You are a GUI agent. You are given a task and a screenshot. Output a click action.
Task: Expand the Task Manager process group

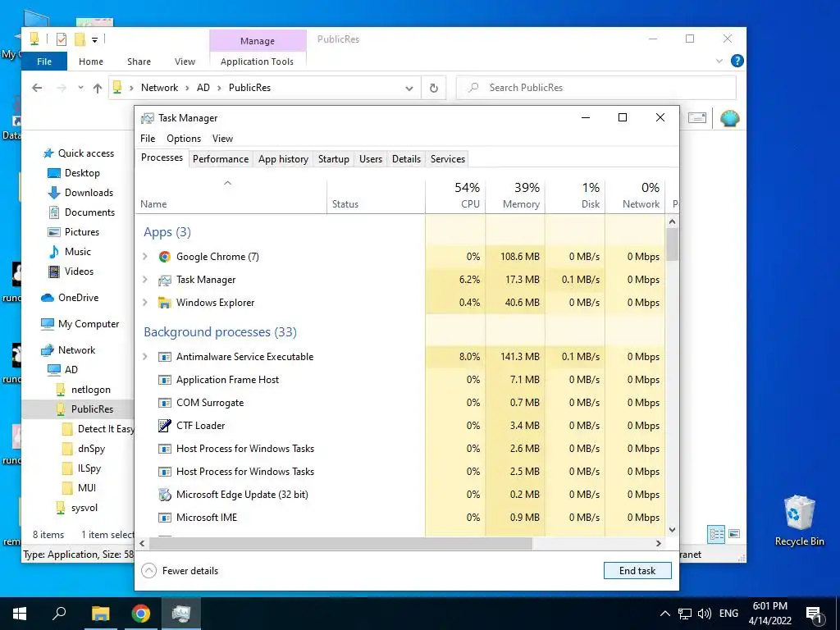click(144, 280)
